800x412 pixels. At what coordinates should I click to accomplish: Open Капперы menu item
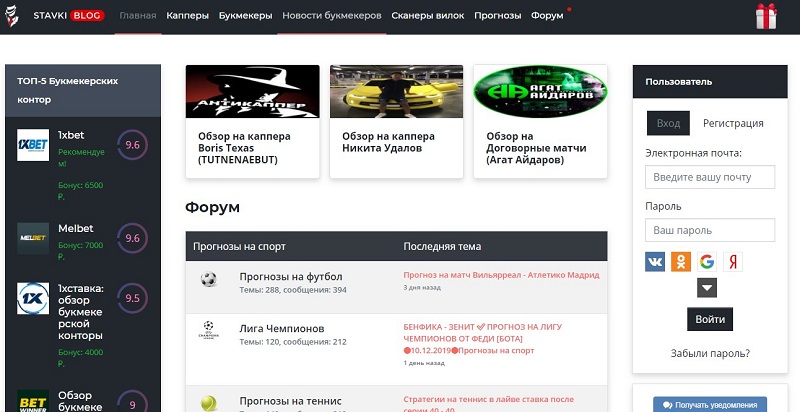[x=188, y=17]
